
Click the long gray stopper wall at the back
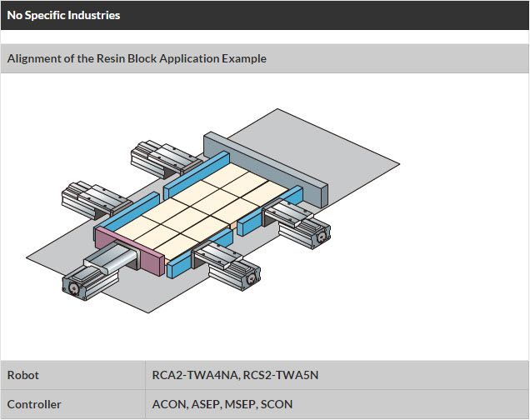click(267, 165)
